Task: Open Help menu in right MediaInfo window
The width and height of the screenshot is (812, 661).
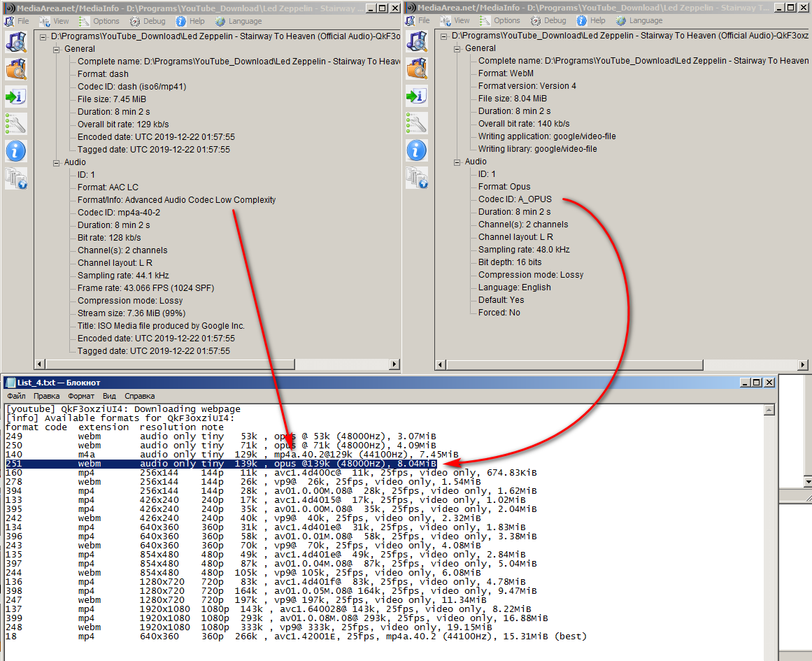Action: (x=592, y=21)
